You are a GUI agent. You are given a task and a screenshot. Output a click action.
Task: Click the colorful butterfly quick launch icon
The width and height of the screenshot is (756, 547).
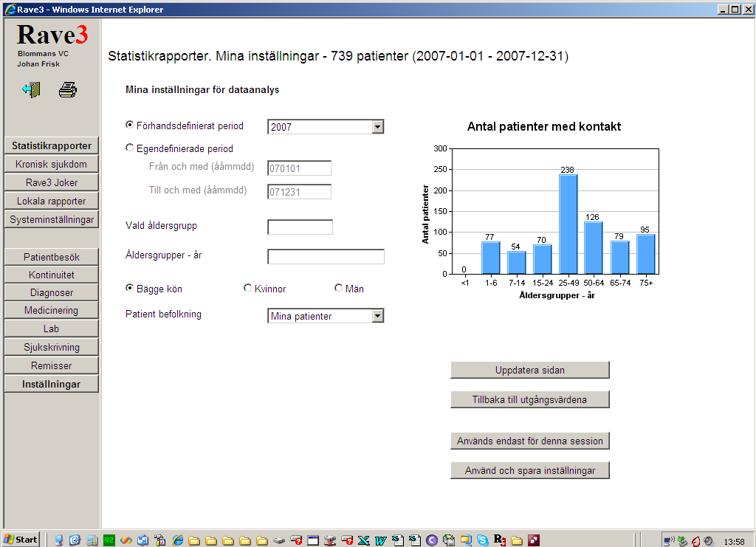tap(126, 540)
